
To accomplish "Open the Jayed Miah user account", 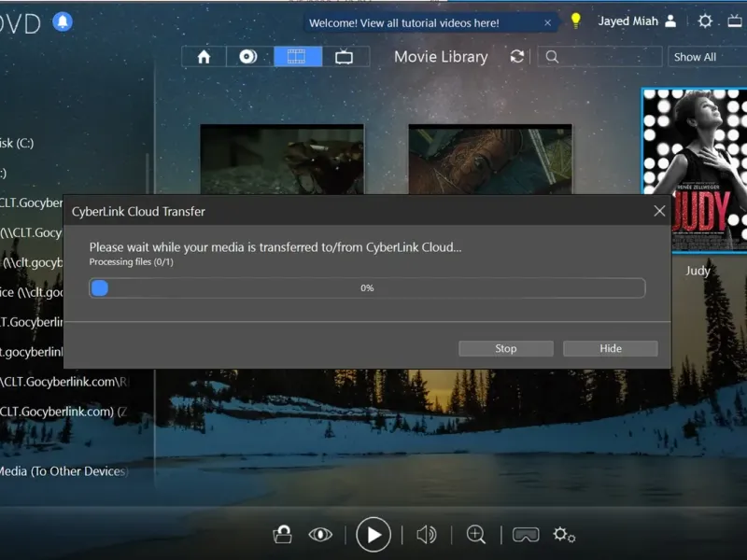I will coord(637,21).
